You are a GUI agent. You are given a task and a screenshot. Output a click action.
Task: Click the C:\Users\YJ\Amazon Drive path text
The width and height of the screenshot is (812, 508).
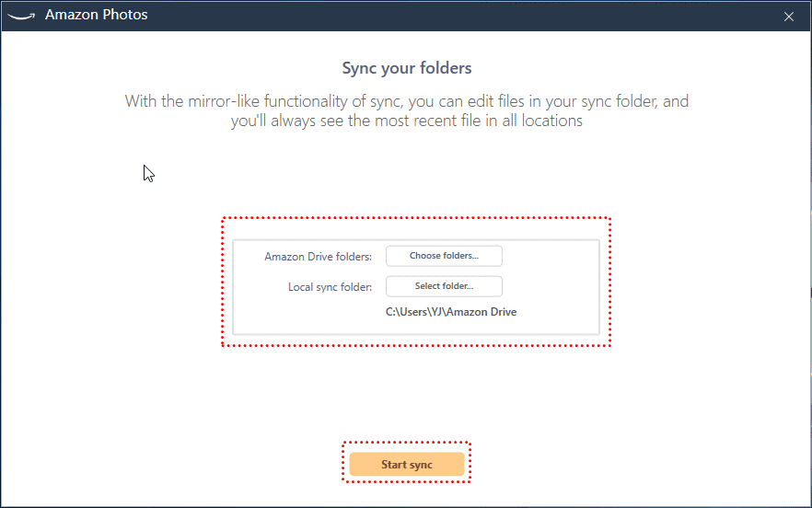coord(451,312)
